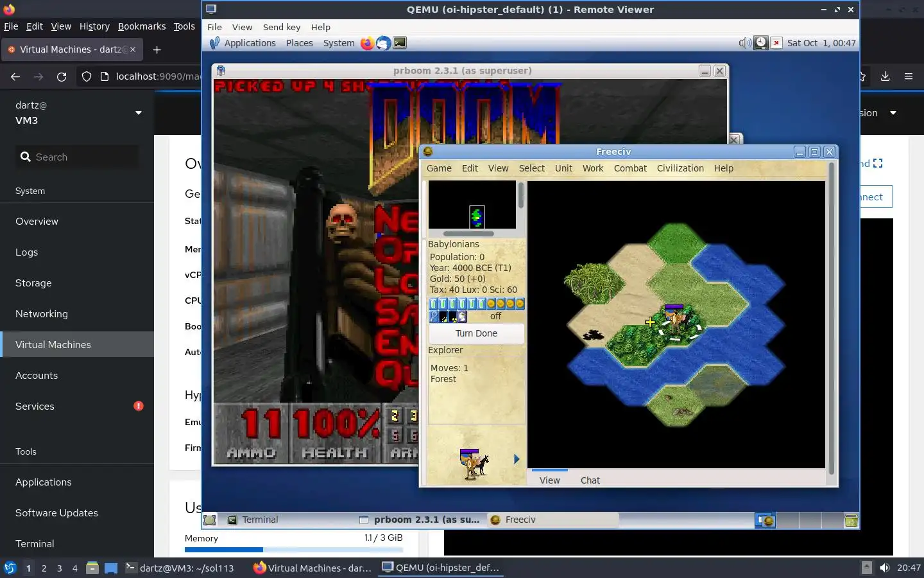Click the Freeciv task in guest taskbar
Image resolution: width=924 pixels, height=578 pixels.
point(552,520)
